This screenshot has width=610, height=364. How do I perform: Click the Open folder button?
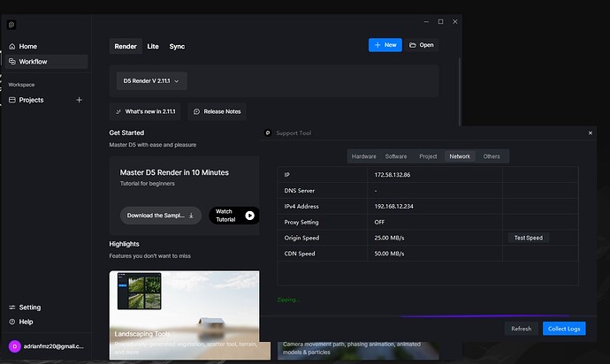point(422,45)
